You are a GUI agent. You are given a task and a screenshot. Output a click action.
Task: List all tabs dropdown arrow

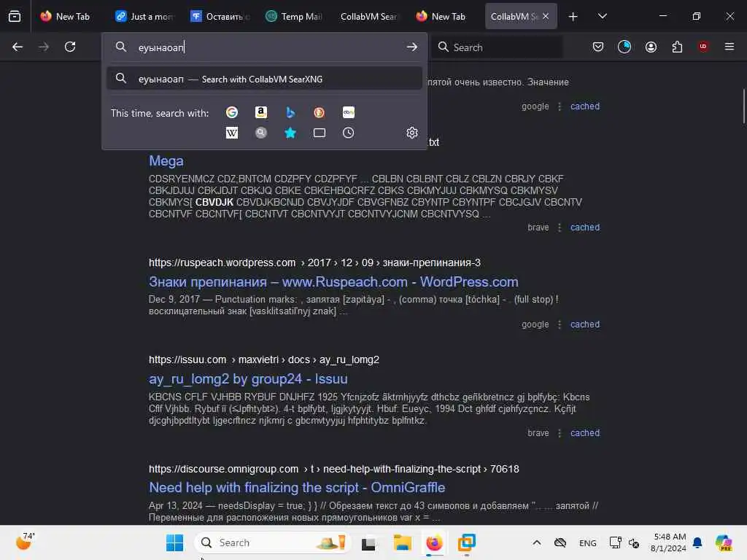(602, 16)
